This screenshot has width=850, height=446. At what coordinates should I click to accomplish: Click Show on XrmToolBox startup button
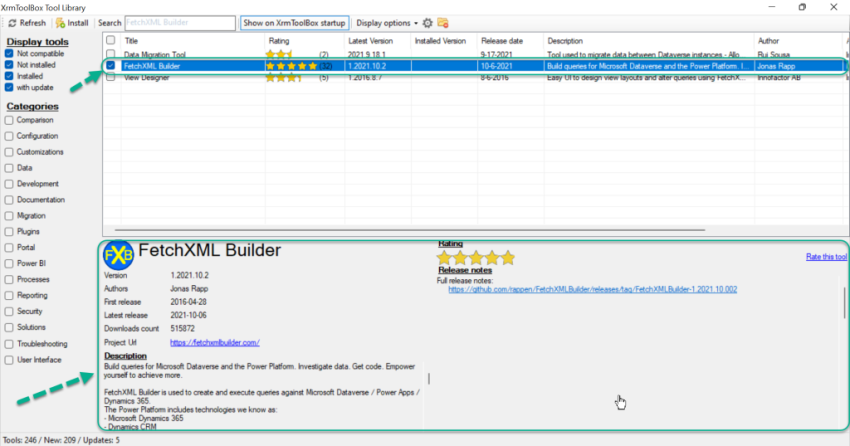pos(294,23)
